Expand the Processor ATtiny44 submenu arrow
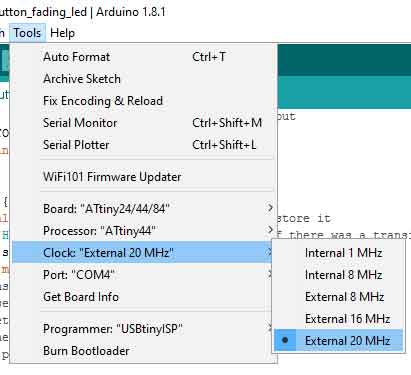Screen dimensions: 411x375 tap(270, 230)
